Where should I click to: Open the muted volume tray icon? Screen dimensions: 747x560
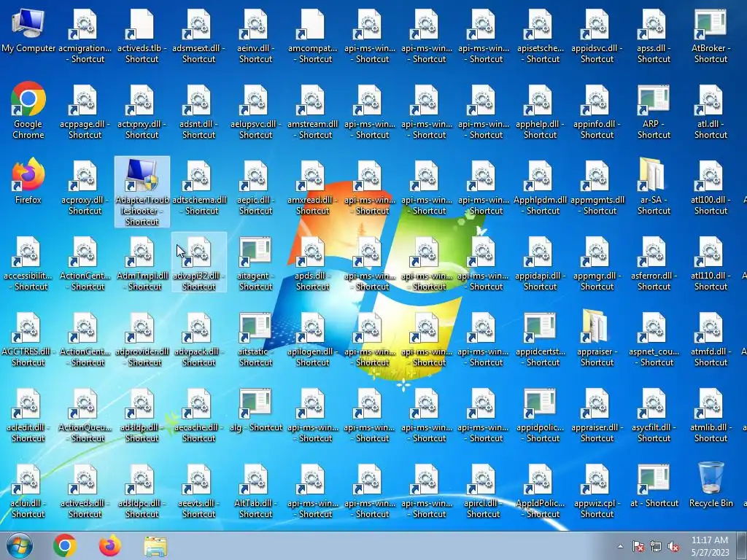[x=673, y=546]
